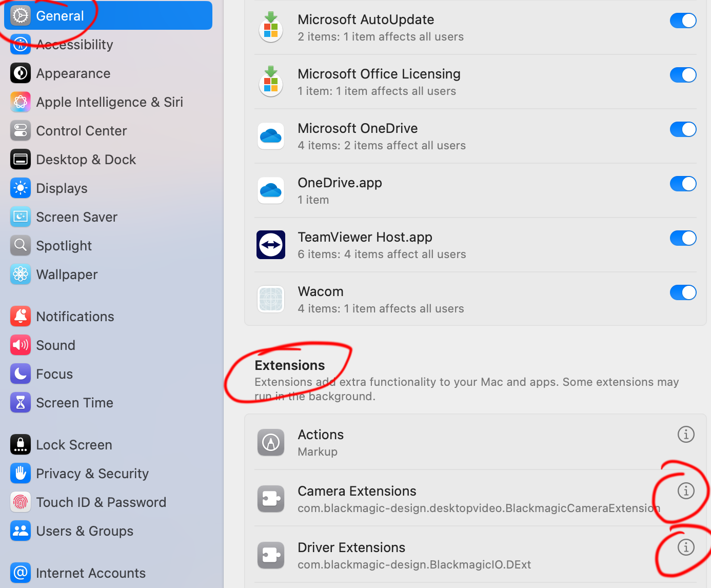Open info for Driver Extensions
The width and height of the screenshot is (711, 588).
coord(686,547)
